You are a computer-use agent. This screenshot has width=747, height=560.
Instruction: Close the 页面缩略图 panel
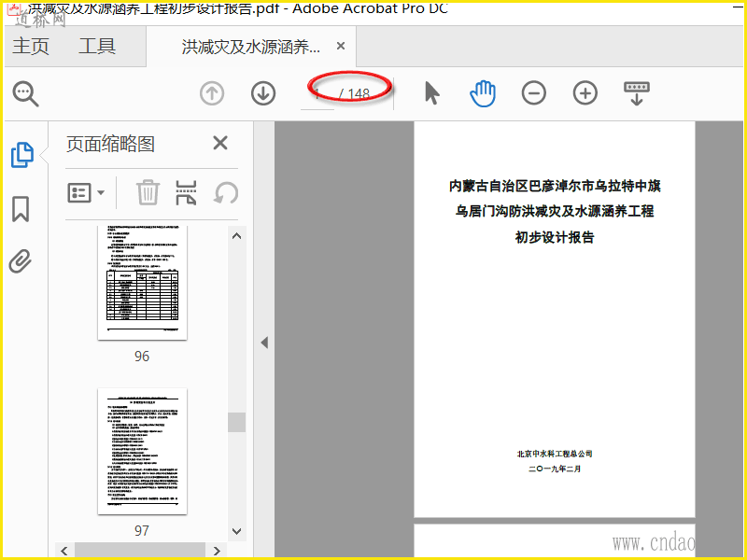[x=220, y=143]
